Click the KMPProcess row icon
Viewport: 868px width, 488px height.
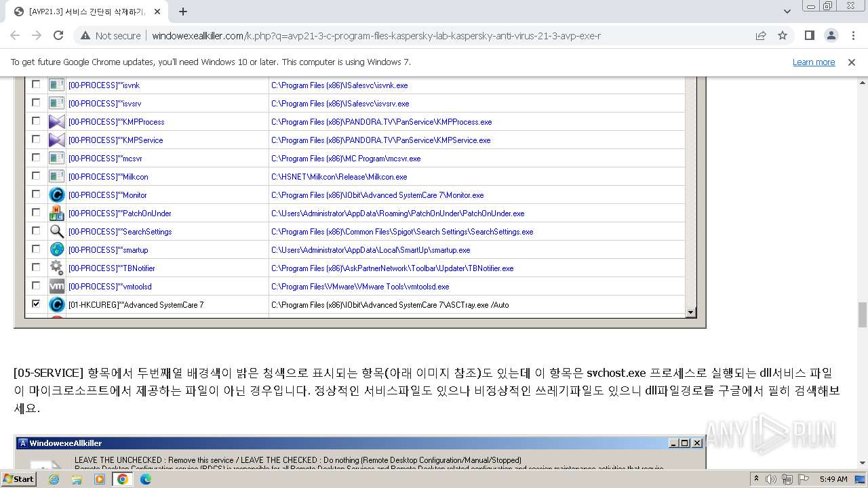click(x=57, y=122)
